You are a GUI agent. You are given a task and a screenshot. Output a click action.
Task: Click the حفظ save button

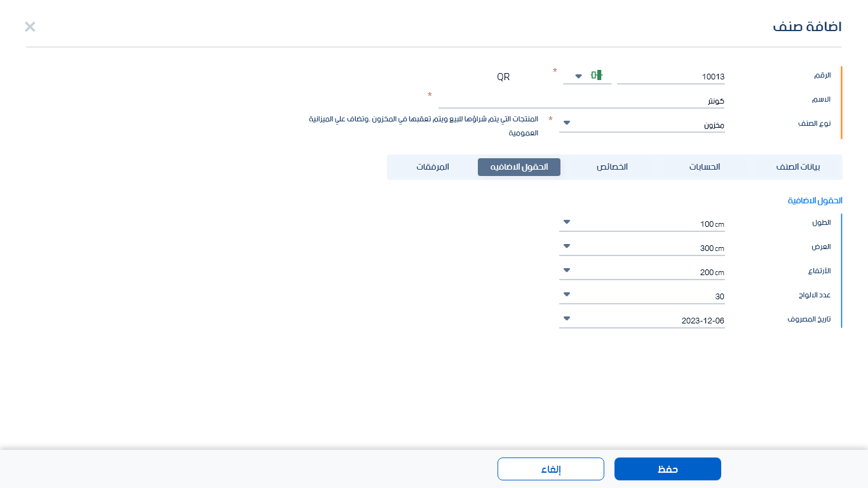(x=667, y=469)
